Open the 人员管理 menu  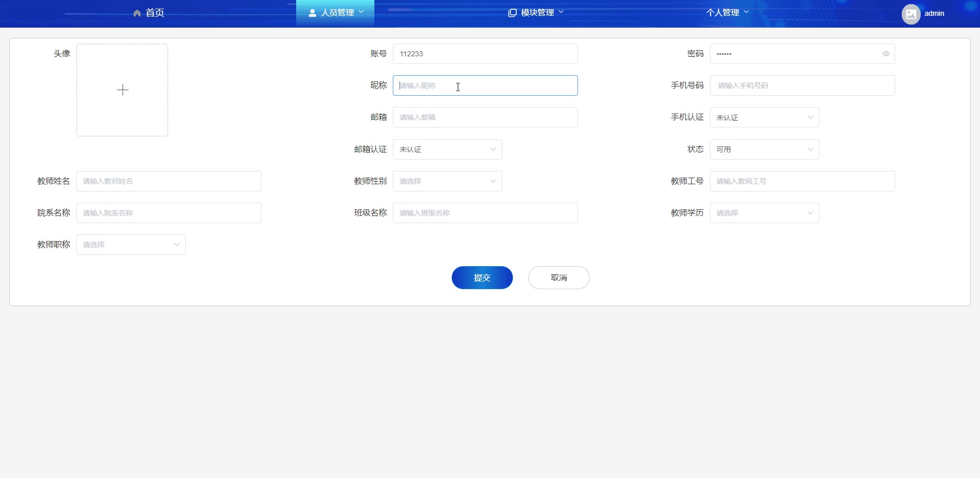(x=336, y=13)
